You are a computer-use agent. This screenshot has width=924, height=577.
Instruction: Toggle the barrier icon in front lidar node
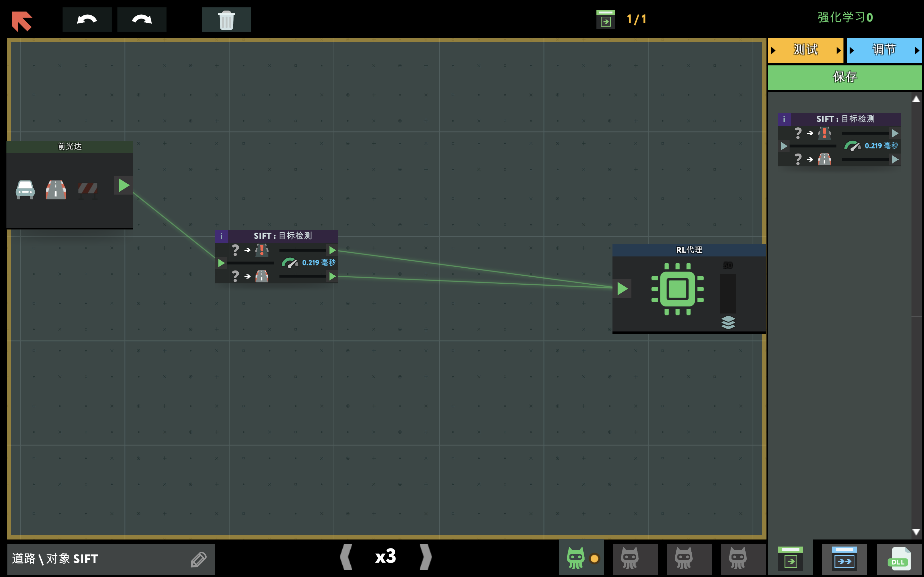[x=88, y=190]
